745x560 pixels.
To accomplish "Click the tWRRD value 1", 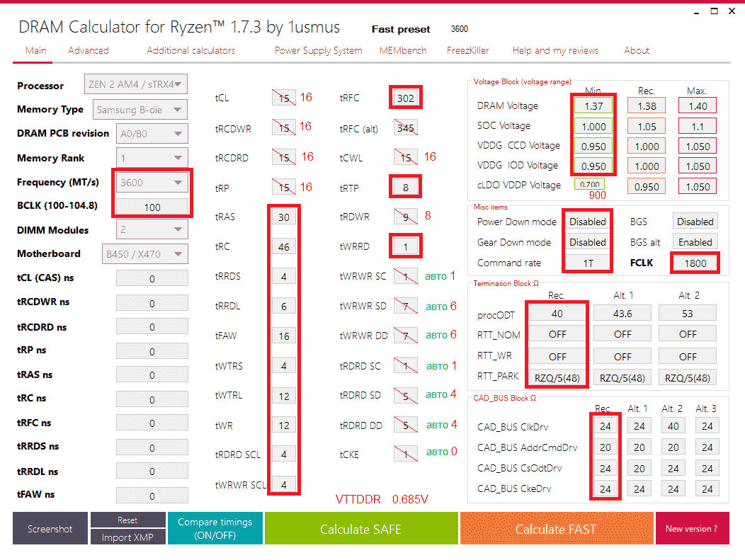I will coord(405,247).
